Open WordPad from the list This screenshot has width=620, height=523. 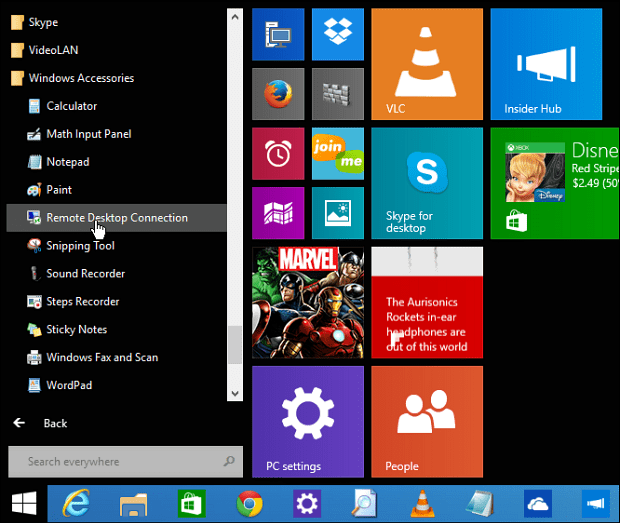click(x=117, y=385)
